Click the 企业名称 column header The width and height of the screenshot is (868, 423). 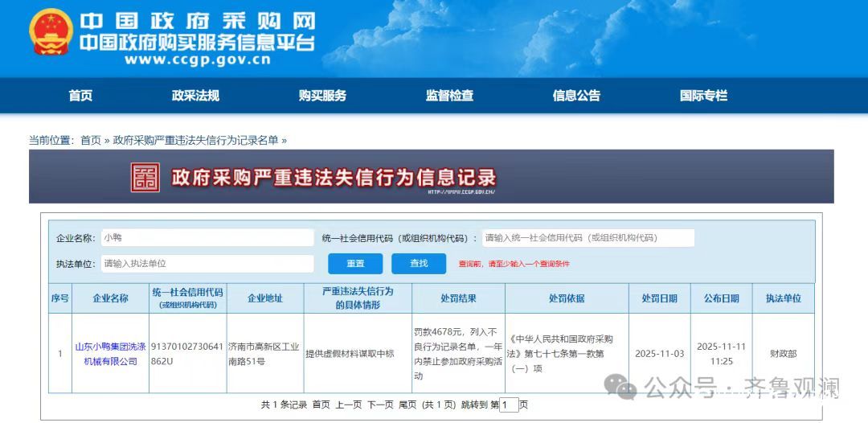(110, 298)
